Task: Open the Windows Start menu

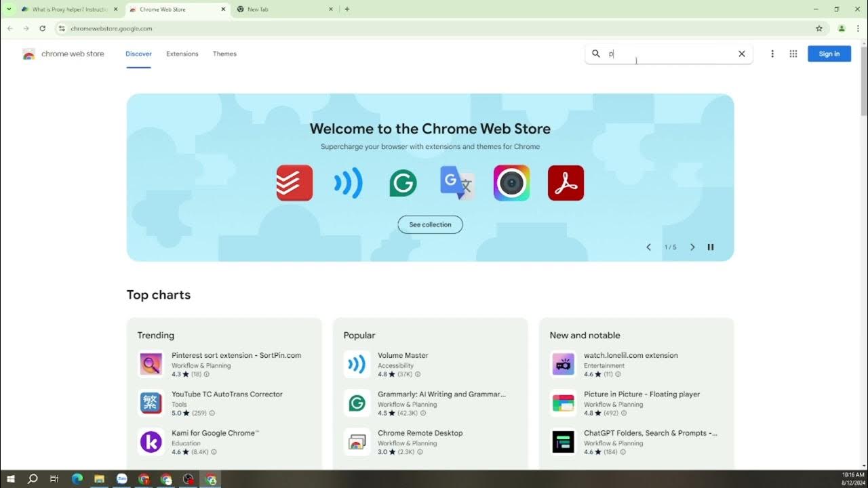Action: click(11, 479)
